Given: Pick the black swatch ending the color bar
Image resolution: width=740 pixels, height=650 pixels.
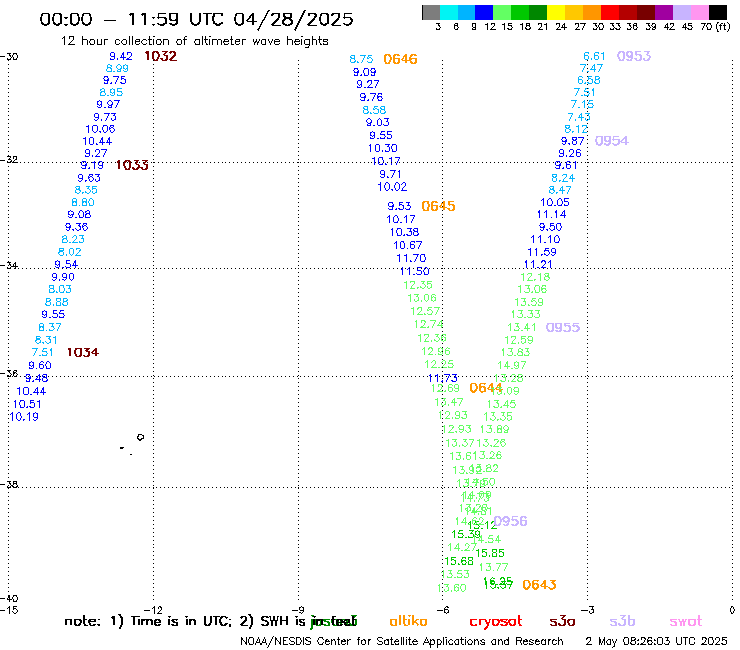Looking at the screenshot, I should click(x=717, y=12).
